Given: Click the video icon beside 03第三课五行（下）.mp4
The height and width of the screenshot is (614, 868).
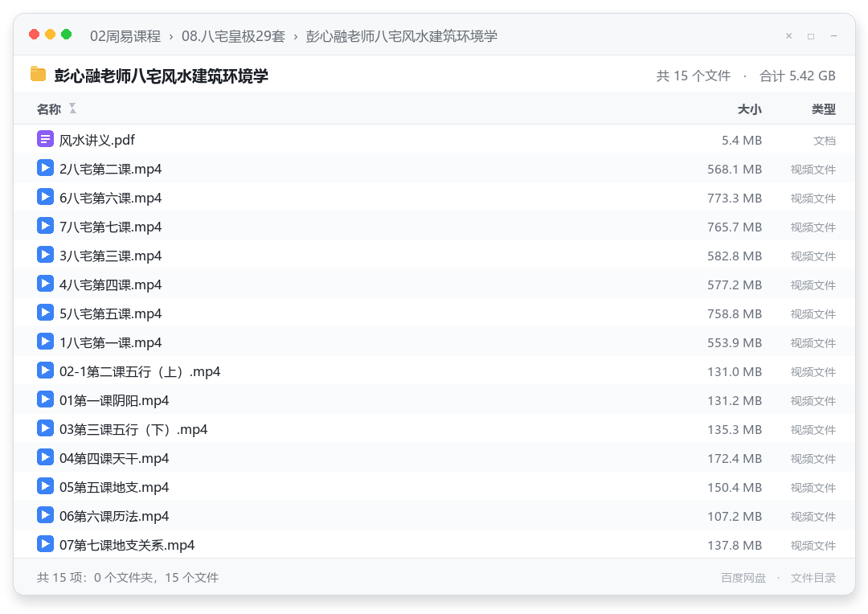Looking at the screenshot, I should coord(45,428).
